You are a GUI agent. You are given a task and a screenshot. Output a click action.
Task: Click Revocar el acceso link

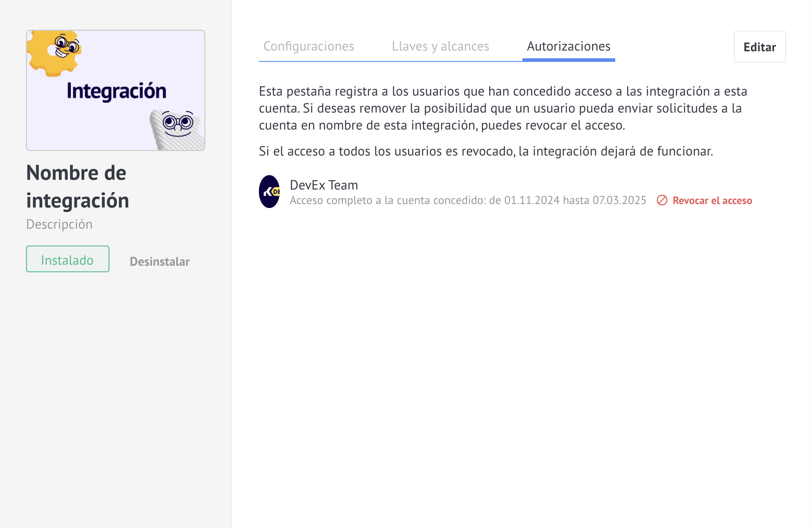click(x=712, y=201)
